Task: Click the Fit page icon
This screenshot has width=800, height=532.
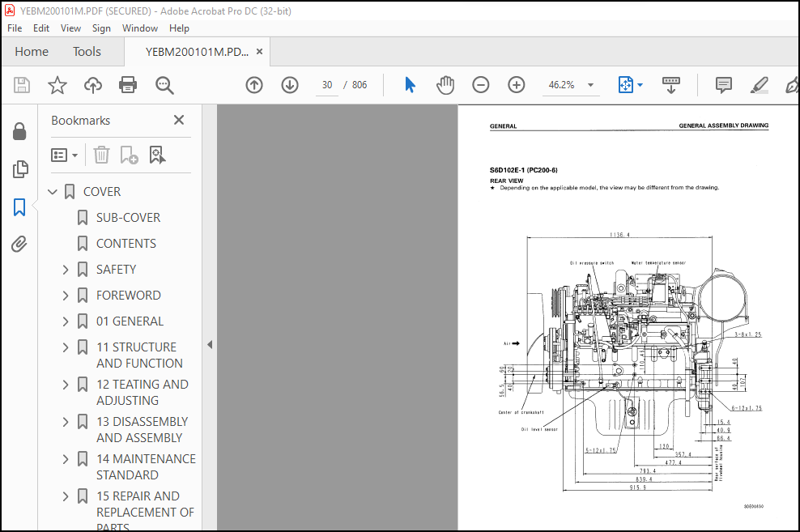Action: point(626,85)
